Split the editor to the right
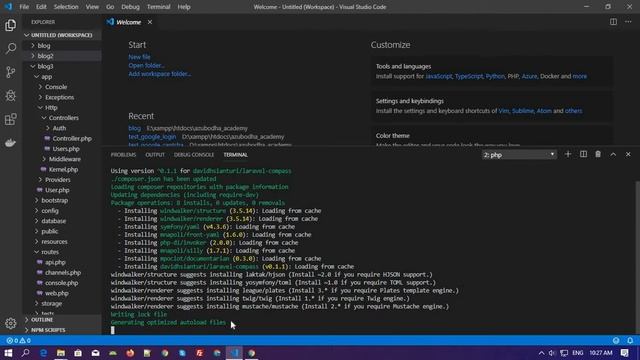Image resolution: width=640 pixels, height=360 pixels. pos(613,22)
